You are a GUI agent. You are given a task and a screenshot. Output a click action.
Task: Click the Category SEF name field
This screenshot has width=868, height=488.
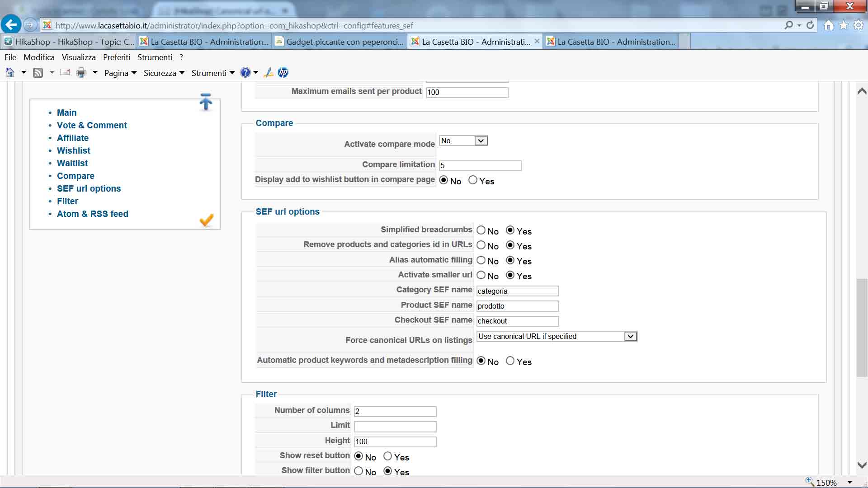tap(517, 291)
